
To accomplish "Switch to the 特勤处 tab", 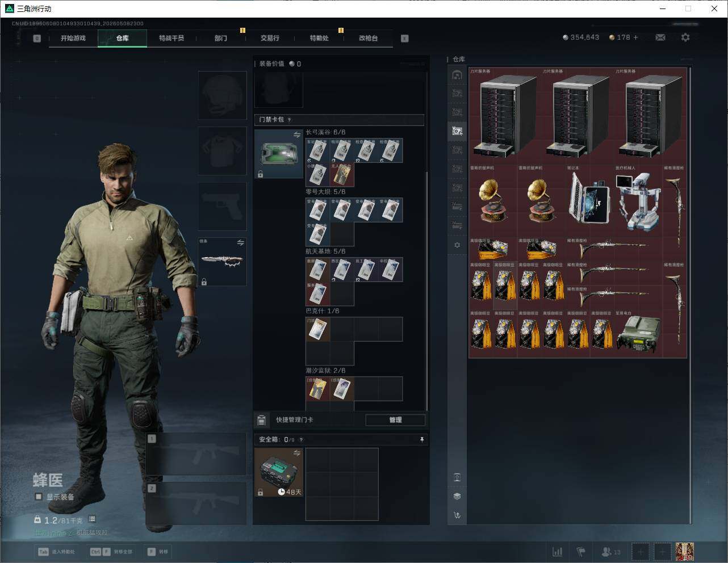I will (x=319, y=38).
